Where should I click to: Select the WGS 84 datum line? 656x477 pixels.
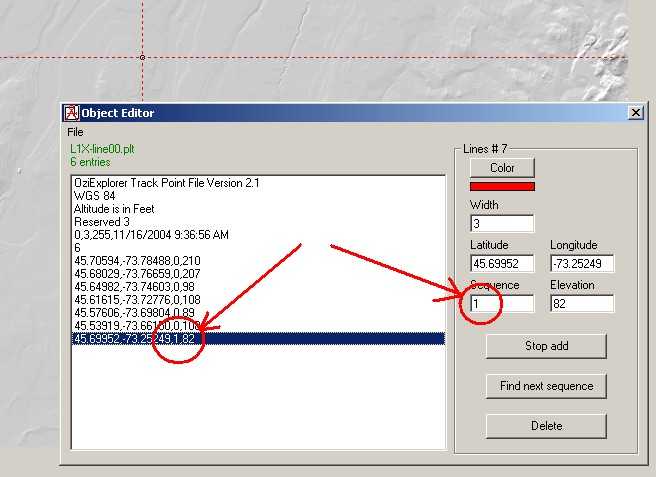click(x=95, y=196)
